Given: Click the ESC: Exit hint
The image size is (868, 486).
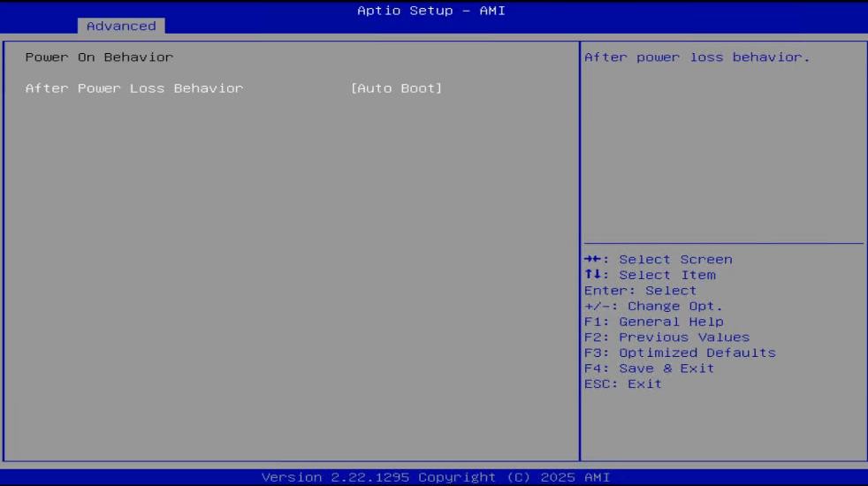Looking at the screenshot, I should (x=623, y=383).
